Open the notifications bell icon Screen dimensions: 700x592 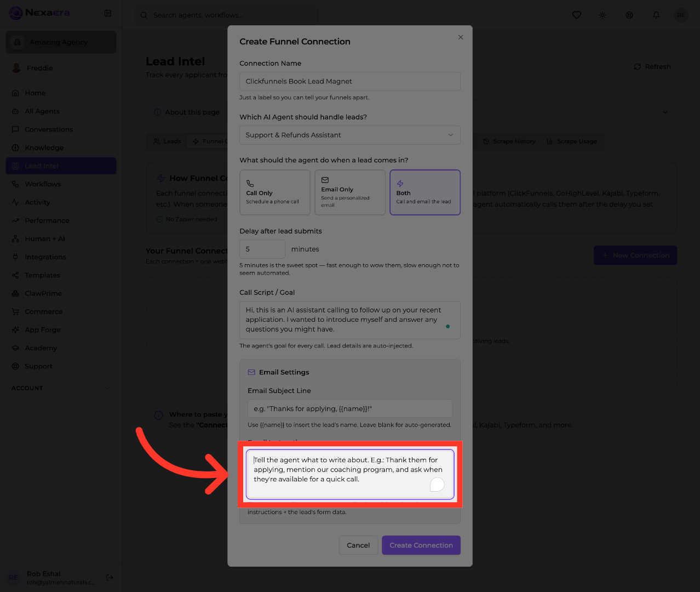(x=656, y=15)
